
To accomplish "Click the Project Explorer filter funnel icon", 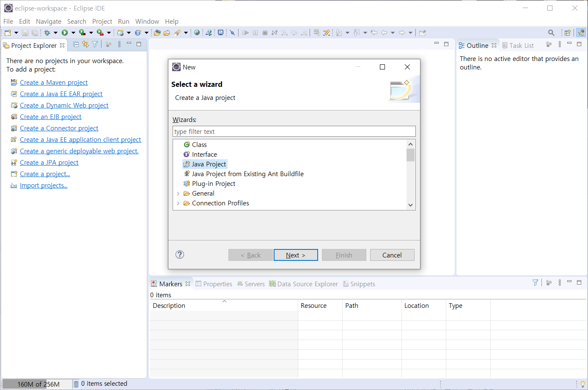I will (x=95, y=44).
